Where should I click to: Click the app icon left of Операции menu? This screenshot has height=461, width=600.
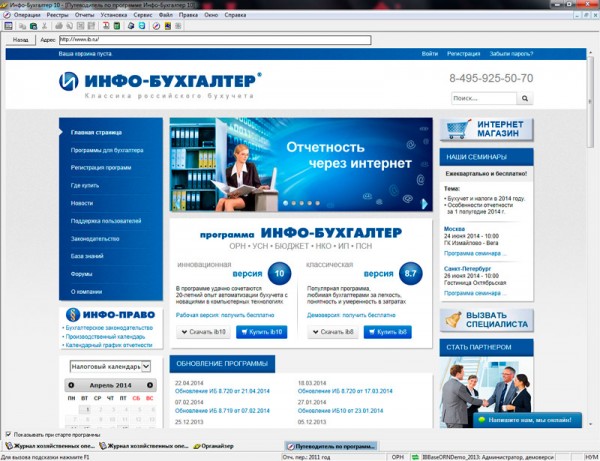(x=7, y=15)
